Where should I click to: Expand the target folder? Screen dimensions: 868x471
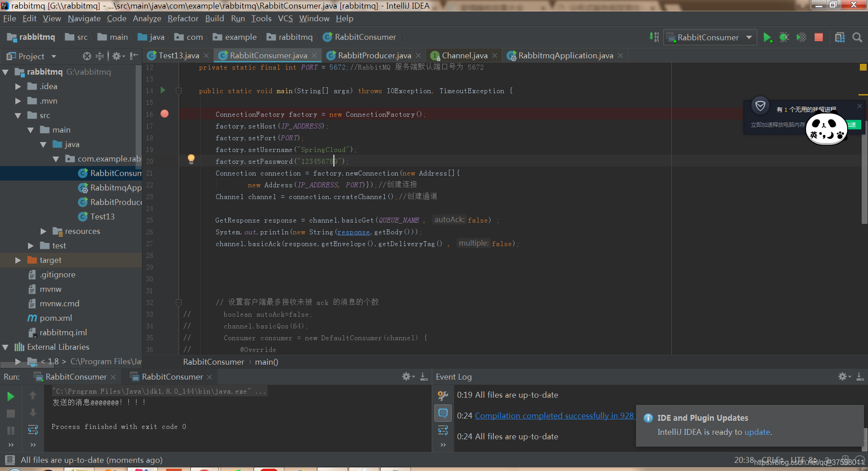coord(18,260)
